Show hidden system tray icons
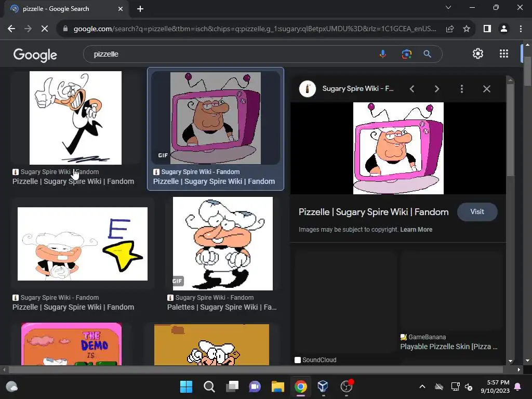Viewport: 532px width, 399px height. pos(422,387)
